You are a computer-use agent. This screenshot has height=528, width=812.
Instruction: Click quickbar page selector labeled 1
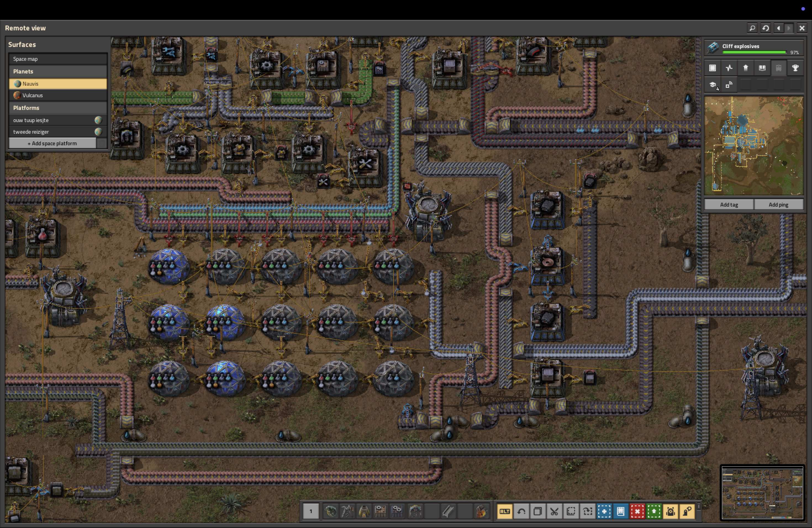311,511
